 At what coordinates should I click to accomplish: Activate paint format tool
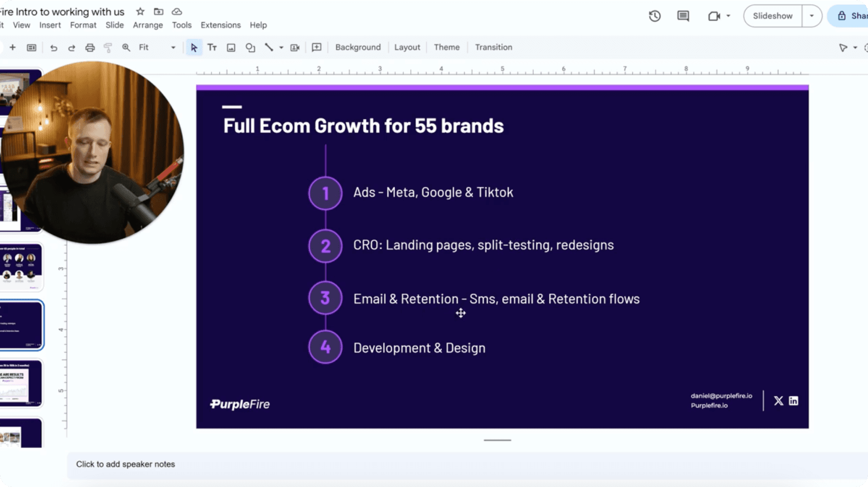click(108, 48)
